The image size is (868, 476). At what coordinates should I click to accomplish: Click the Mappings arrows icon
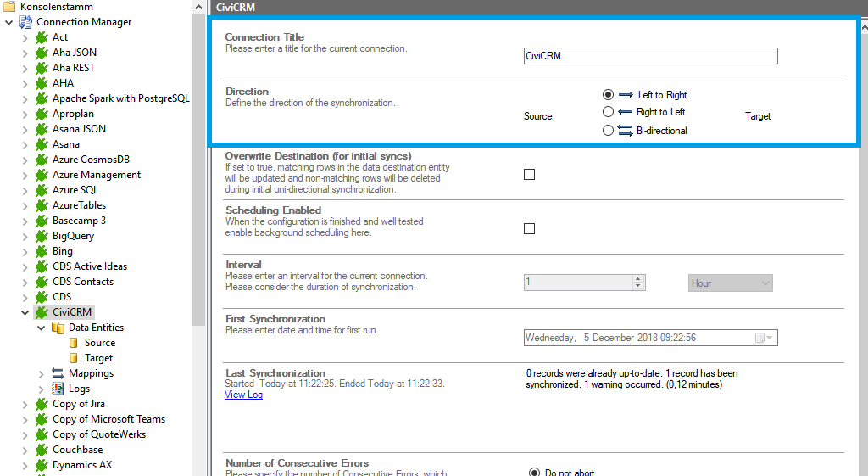tap(58, 373)
